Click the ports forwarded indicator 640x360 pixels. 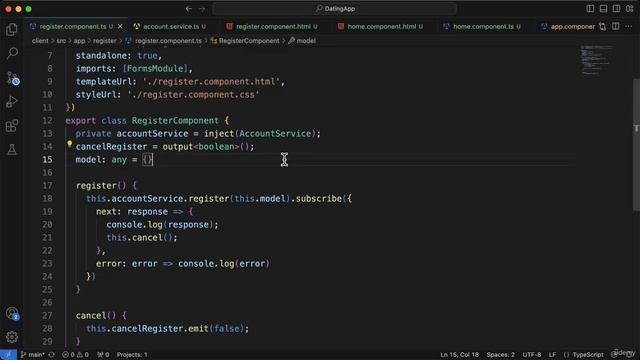coord(103,355)
